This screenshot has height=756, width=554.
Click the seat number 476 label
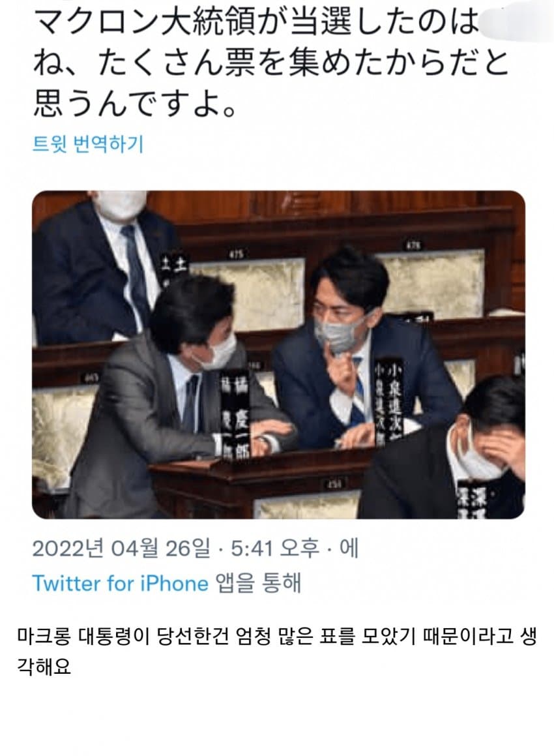coord(413,246)
